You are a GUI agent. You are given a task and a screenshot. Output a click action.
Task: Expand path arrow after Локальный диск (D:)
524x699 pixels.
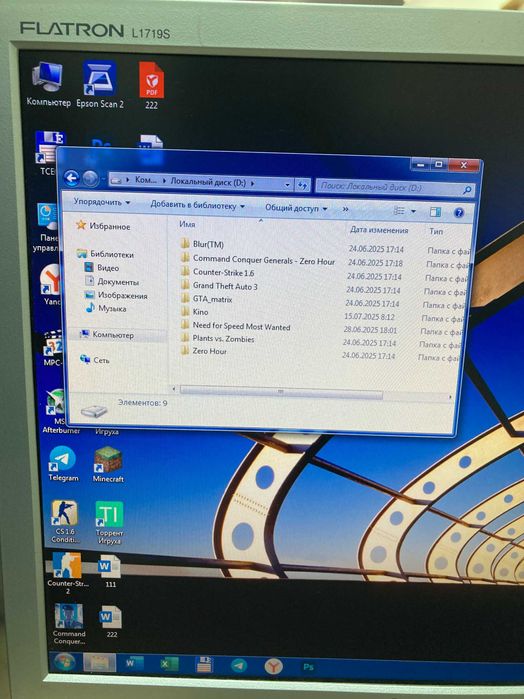click(x=253, y=183)
